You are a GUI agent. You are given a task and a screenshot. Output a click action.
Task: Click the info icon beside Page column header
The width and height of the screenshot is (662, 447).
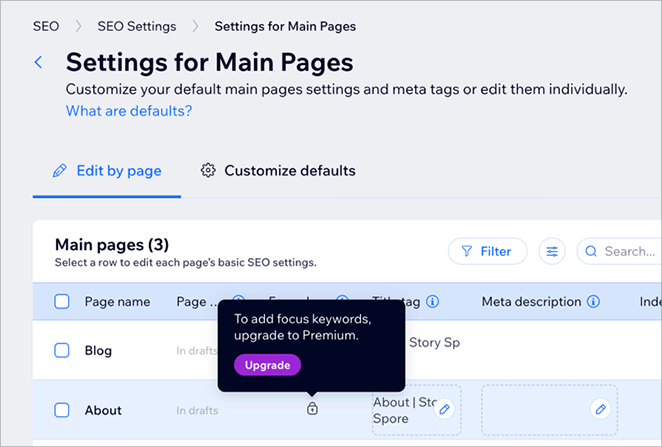pos(239,301)
